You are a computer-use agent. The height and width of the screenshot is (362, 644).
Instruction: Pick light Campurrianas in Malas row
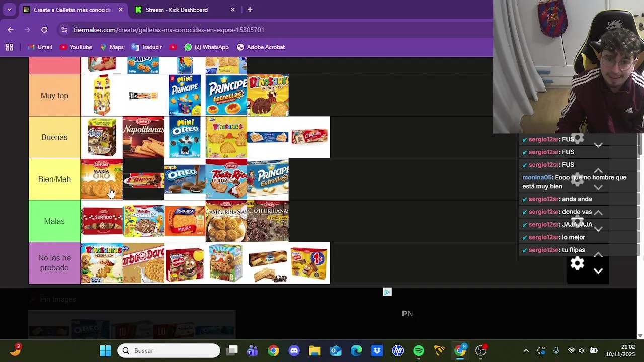[x=226, y=221]
